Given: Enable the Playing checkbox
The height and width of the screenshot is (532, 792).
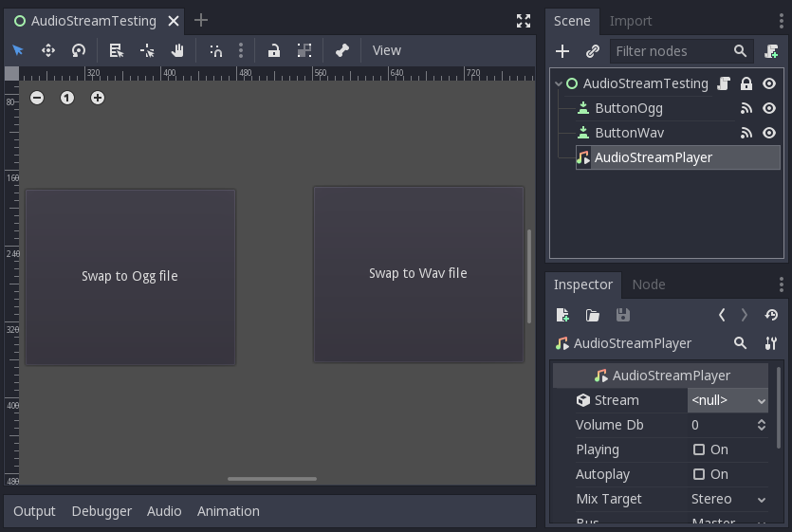Looking at the screenshot, I should pyautogui.click(x=698, y=449).
